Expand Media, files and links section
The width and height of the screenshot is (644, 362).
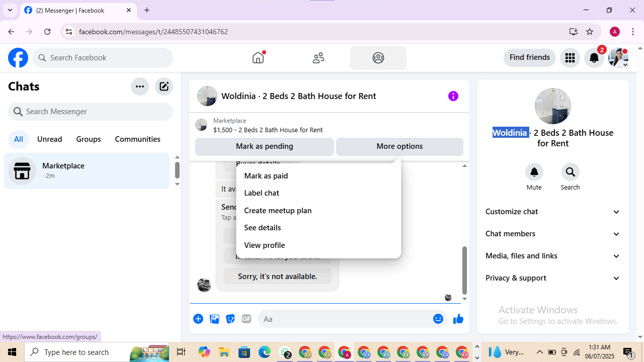[x=553, y=256]
